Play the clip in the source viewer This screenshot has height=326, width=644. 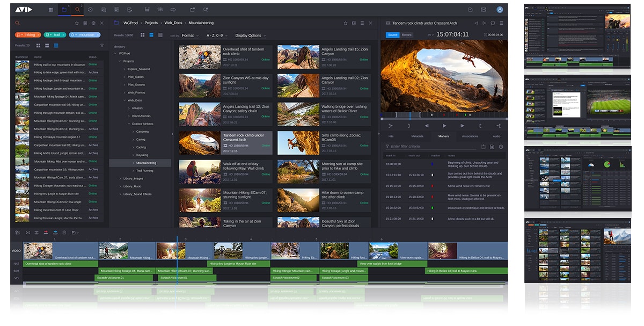pos(444,126)
